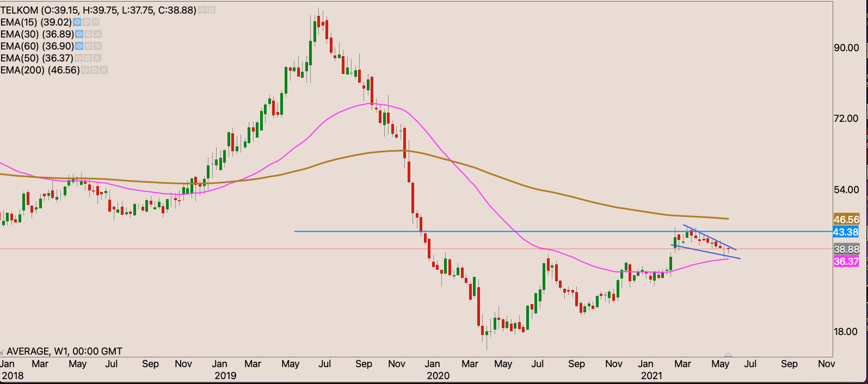Click the magenta 36.37 EMA price label

click(846, 262)
